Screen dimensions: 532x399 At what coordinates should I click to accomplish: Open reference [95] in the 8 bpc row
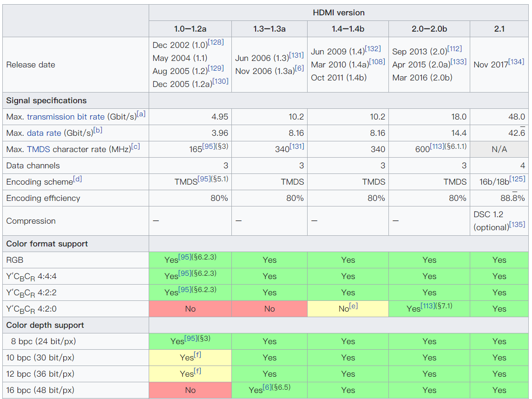tap(190, 338)
